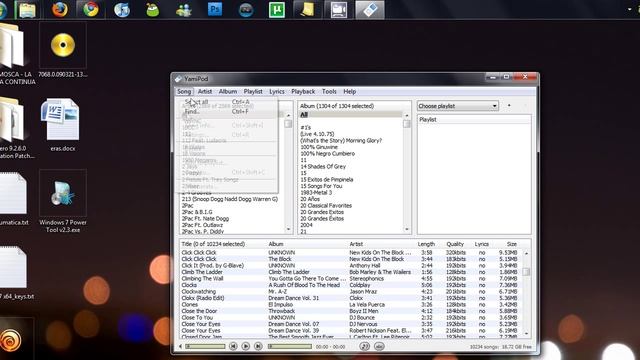Screen dimensions: 640x360
Task: Click the lyrics 'abc' icon in the player bar
Action: pyautogui.click(x=379, y=346)
